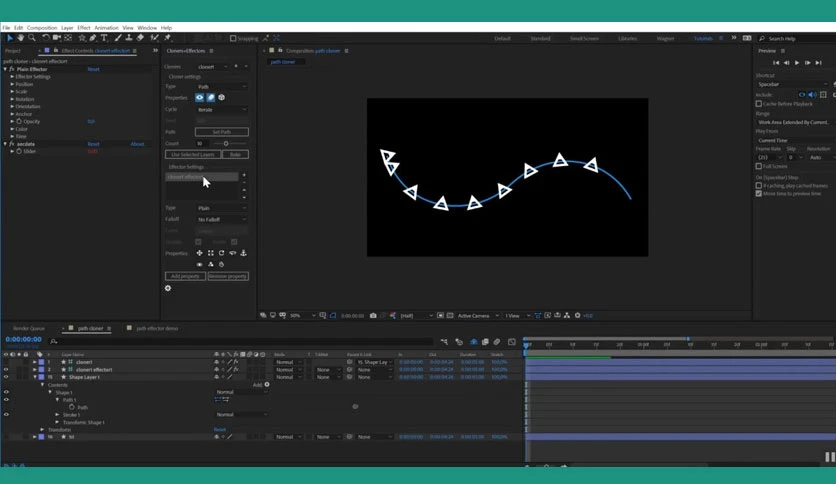Image resolution: width=836 pixels, height=484 pixels.
Task: Click the move/position property icon in effector Properties
Action: 199,253
